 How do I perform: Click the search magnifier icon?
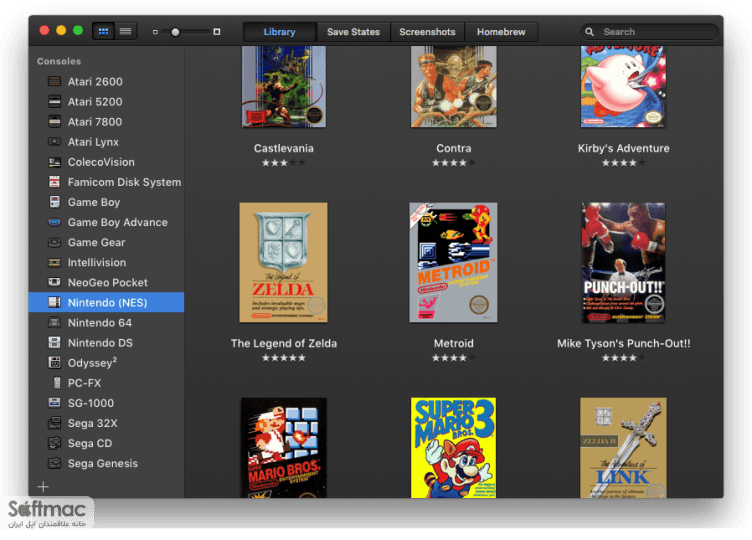[589, 32]
